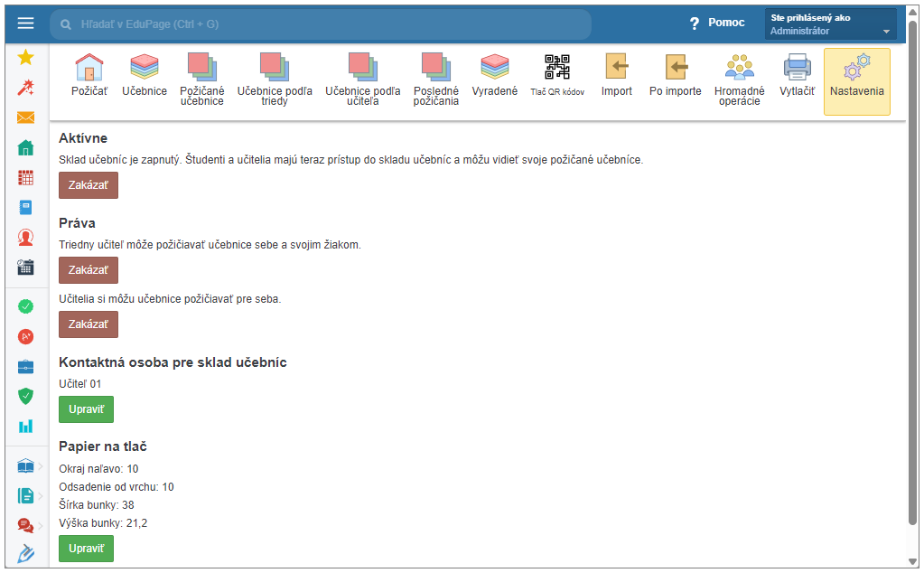Click the star favorites icon in sidebar

(25, 58)
